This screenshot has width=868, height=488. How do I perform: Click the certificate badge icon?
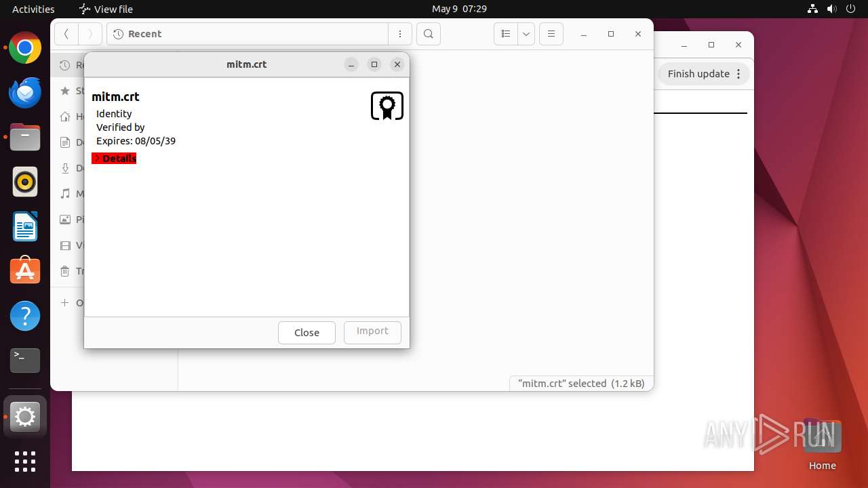point(387,106)
